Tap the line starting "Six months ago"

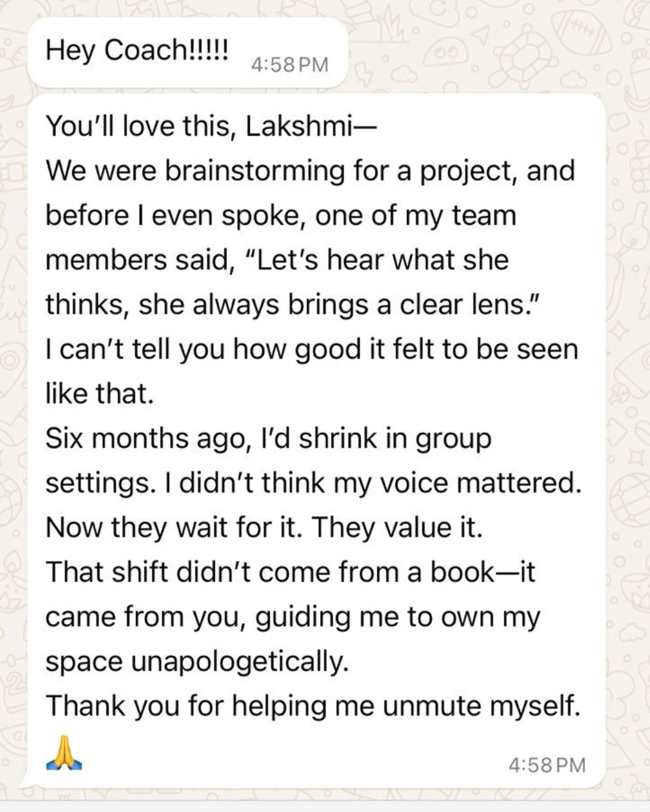point(268,438)
